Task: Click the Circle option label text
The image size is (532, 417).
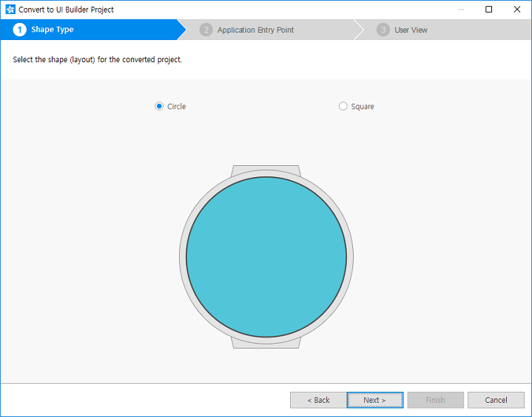Action: click(177, 107)
